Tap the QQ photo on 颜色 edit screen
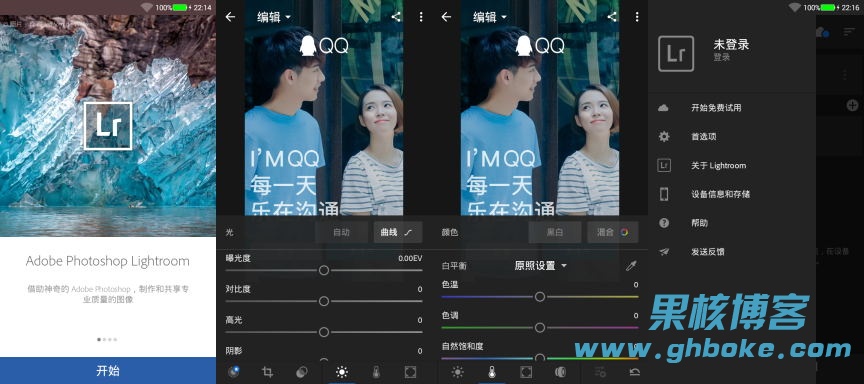The image size is (864, 384). (540, 107)
